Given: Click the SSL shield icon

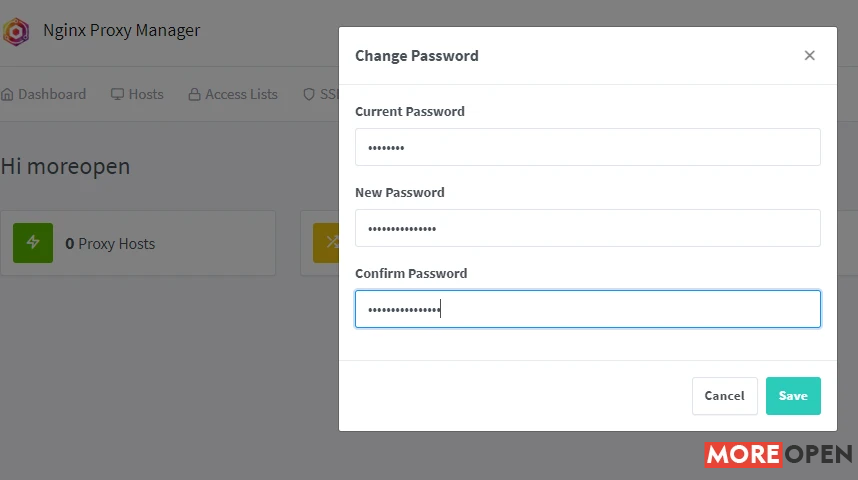Looking at the screenshot, I should [309, 94].
